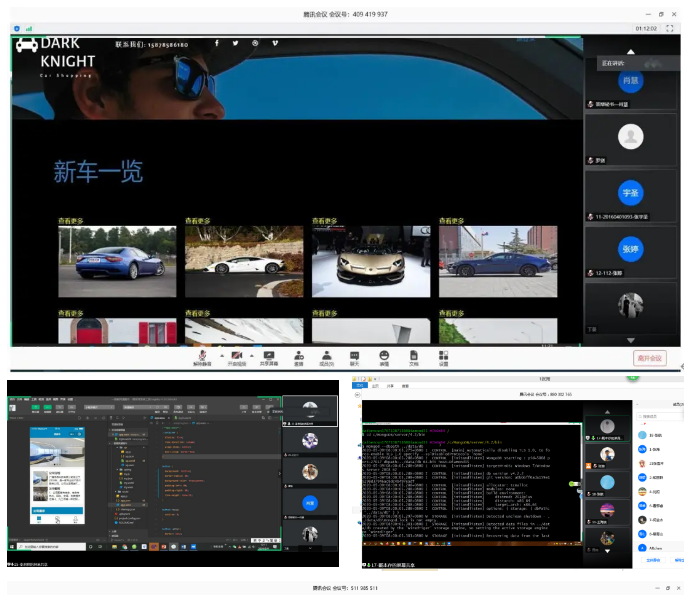Open the blue Maserati coupe photo
This screenshot has height=595, width=691.
click(117, 261)
